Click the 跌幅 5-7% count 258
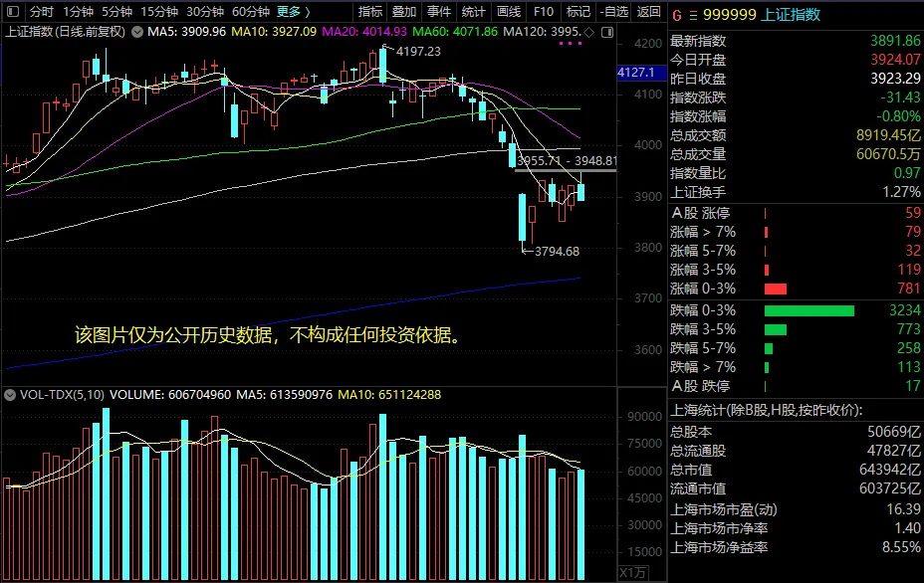 pyautogui.click(x=909, y=348)
